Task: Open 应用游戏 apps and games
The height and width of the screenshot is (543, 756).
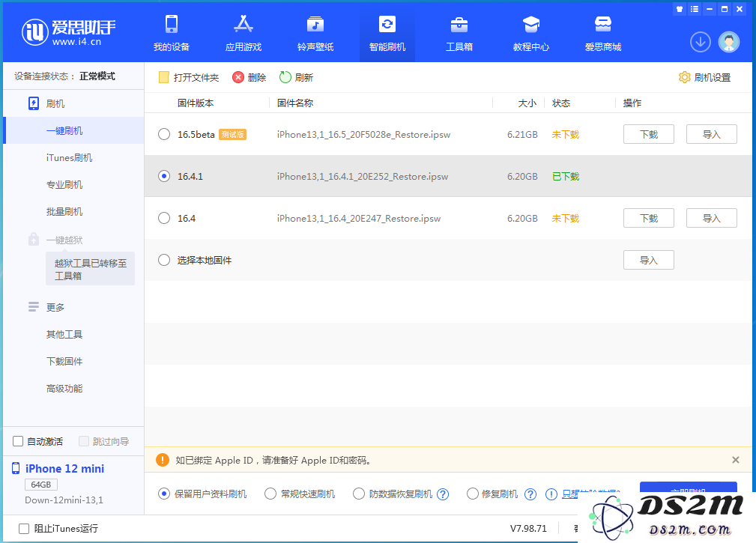Action: 244,33
